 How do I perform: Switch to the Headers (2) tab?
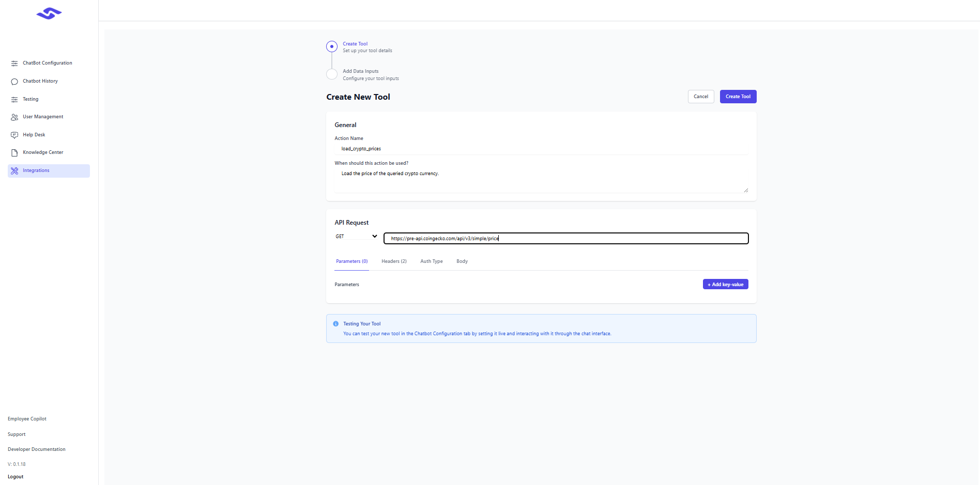coord(394,261)
